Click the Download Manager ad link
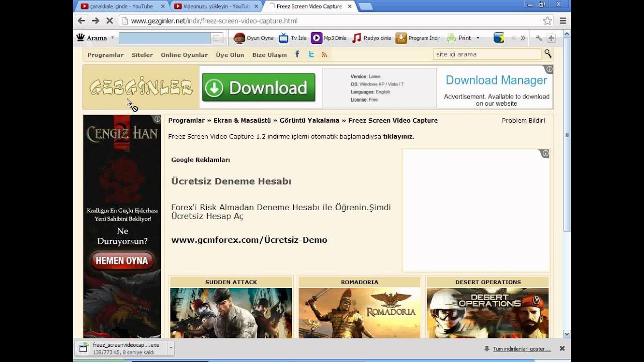The height and width of the screenshot is (362, 644). (x=496, y=80)
